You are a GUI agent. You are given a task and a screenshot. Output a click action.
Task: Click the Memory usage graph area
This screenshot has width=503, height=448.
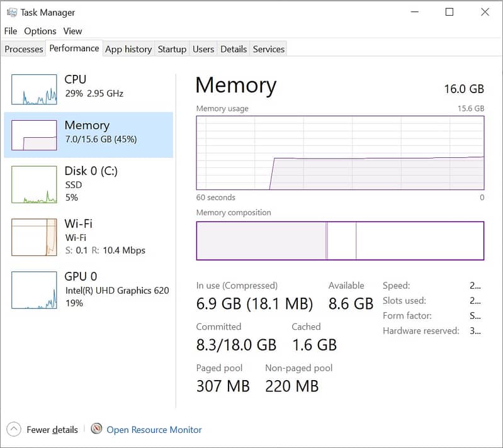click(340, 152)
